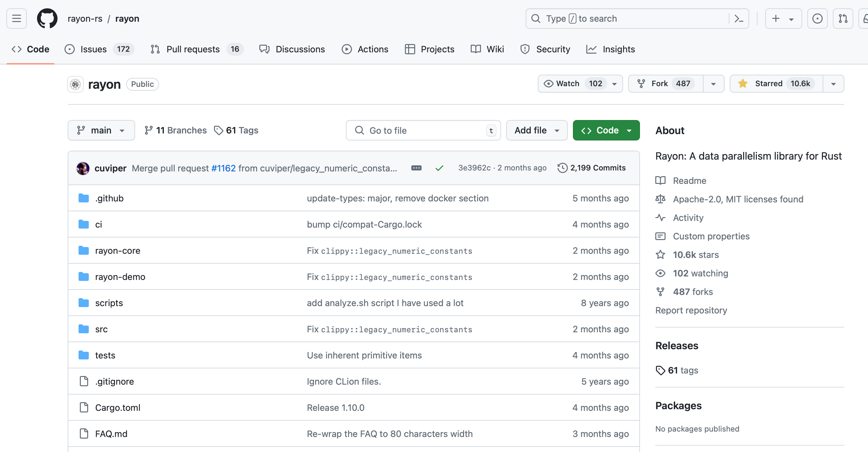Open commit 'Ignore CLion files.'
The height and width of the screenshot is (452, 868).
coord(344,381)
